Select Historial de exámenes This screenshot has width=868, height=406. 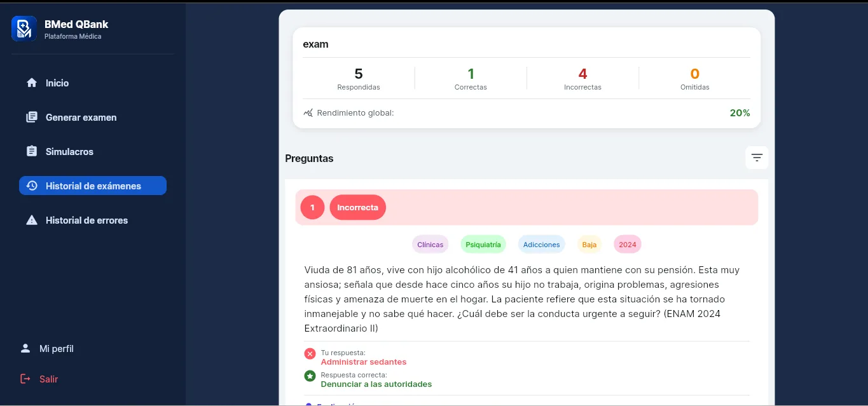click(93, 186)
